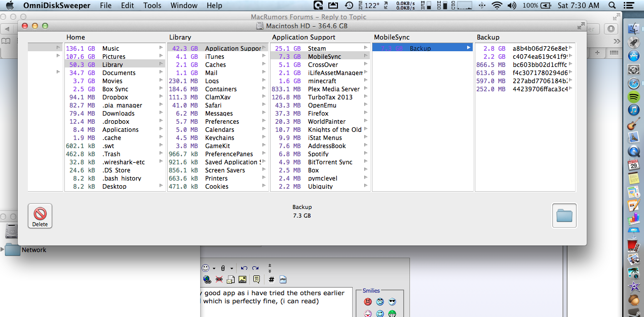
Task: Select the Safari folder in the Library column
Action: (x=218, y=105)
